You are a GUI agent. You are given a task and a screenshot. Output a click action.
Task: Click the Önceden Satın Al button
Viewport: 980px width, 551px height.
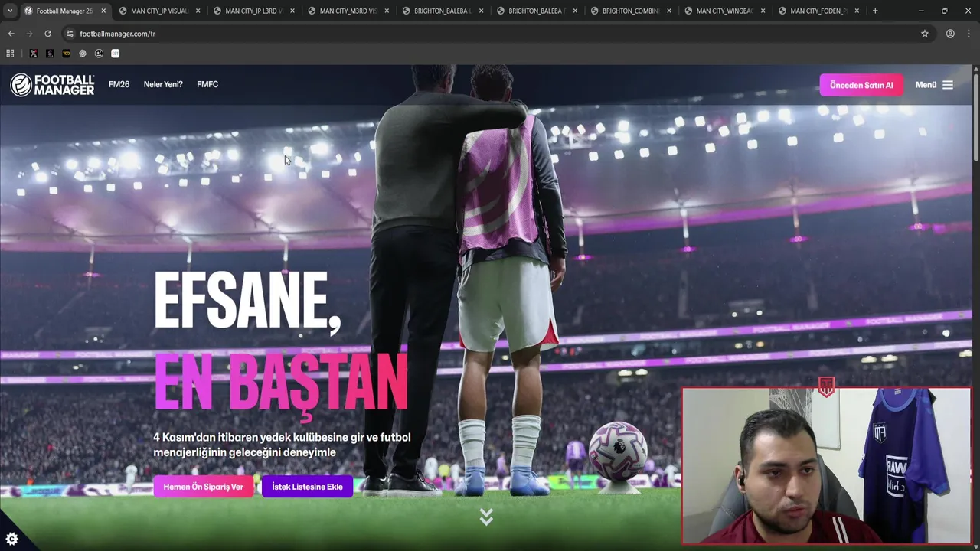point(861,85)
